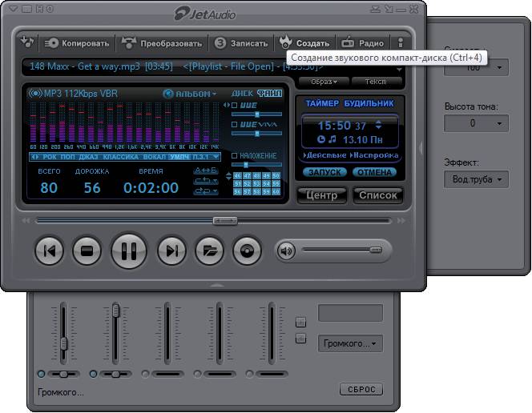The image size is (532, 413).
Task: Skip to the next track
Action: [172, 251]
